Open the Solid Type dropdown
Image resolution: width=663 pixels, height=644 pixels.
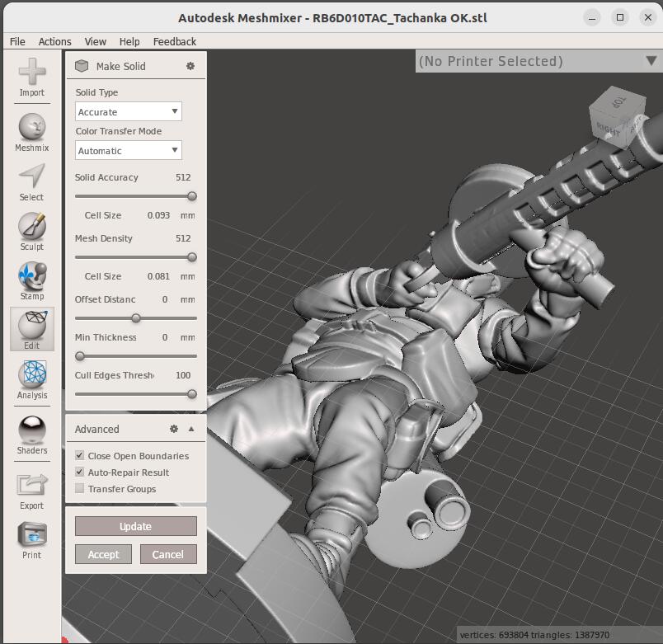(x=129, y=111)
